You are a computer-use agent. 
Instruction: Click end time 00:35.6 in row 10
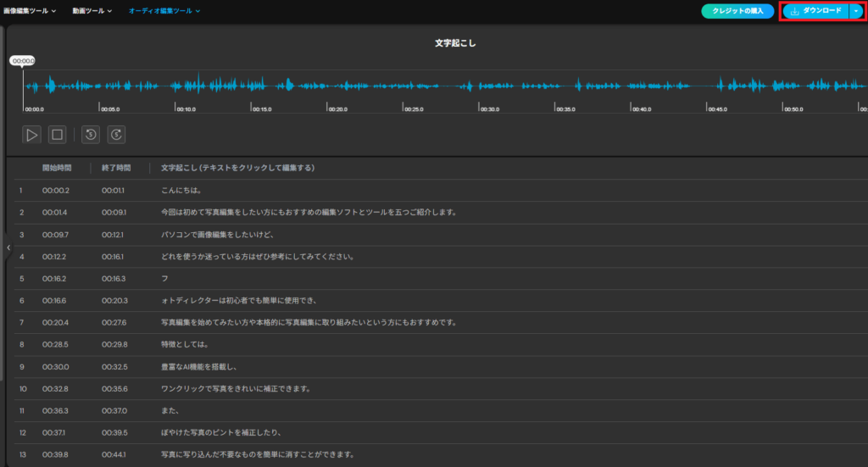pos(114,388)
